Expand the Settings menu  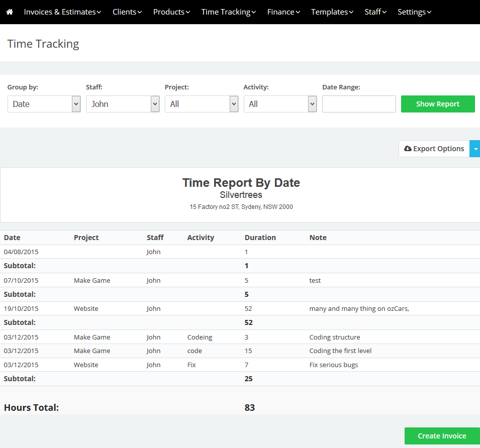[414, 12]
